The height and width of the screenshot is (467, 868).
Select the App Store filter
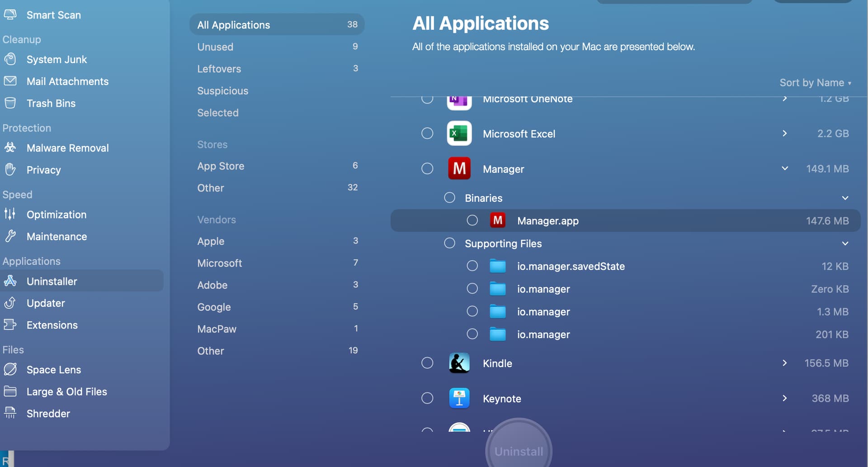pyautogui.click(x=277, y=166)
